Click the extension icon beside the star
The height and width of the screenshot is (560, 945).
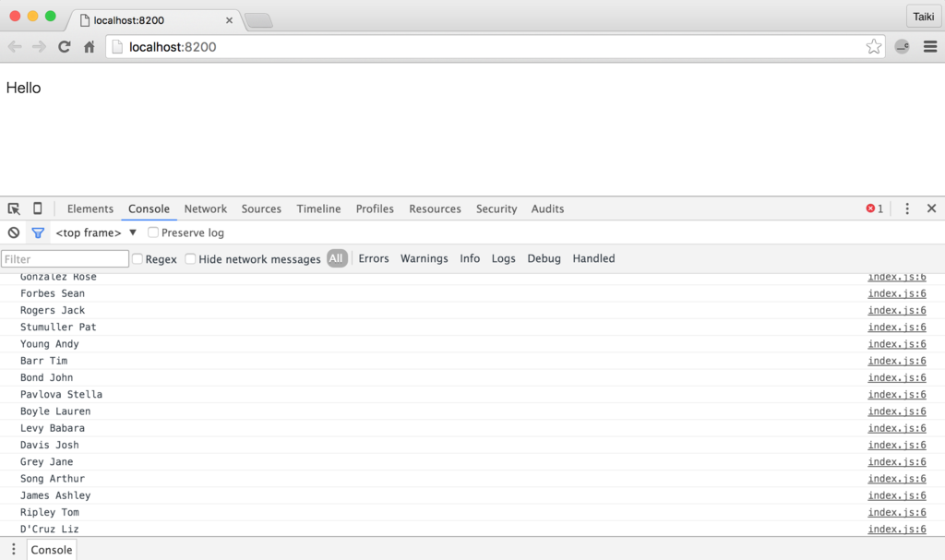[903, 47]
